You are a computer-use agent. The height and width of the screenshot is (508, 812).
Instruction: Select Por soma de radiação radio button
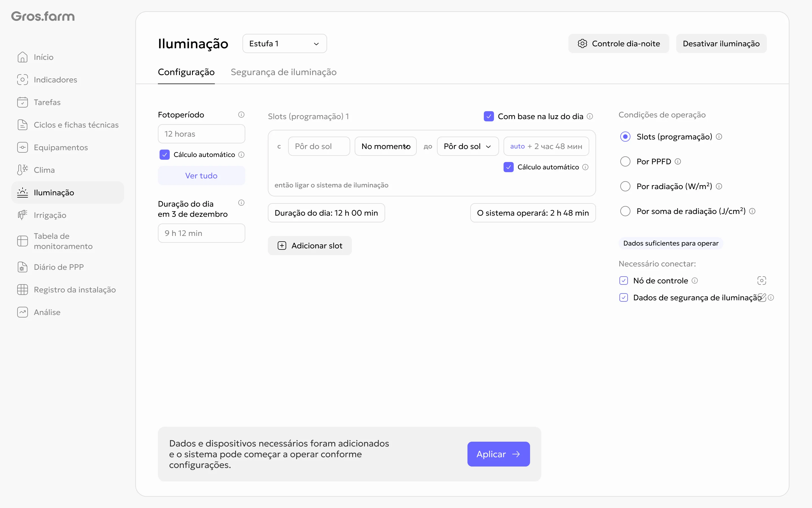625,211
